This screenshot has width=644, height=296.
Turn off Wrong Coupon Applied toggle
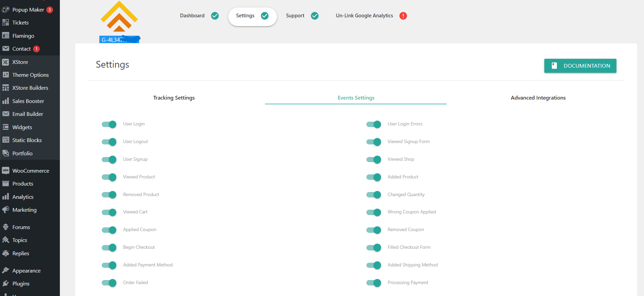pyautogui.click(x=374, y=212)
